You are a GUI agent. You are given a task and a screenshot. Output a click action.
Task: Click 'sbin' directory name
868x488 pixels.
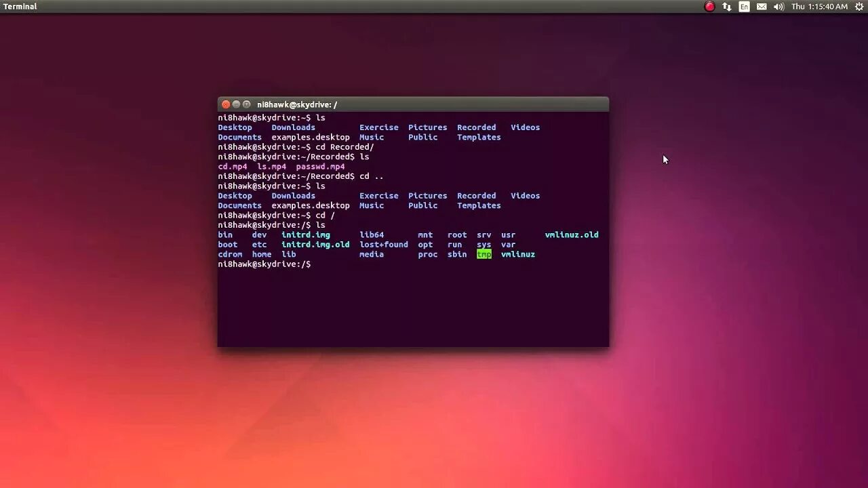point(457,255)
